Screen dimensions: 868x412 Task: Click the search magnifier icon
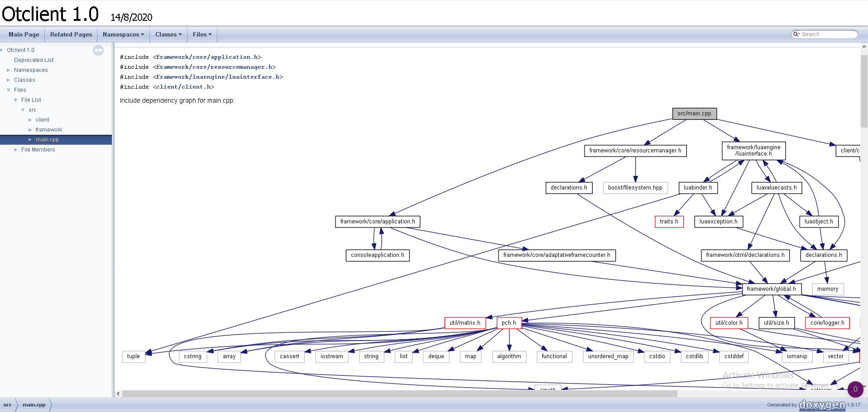[x=796, y=34]
